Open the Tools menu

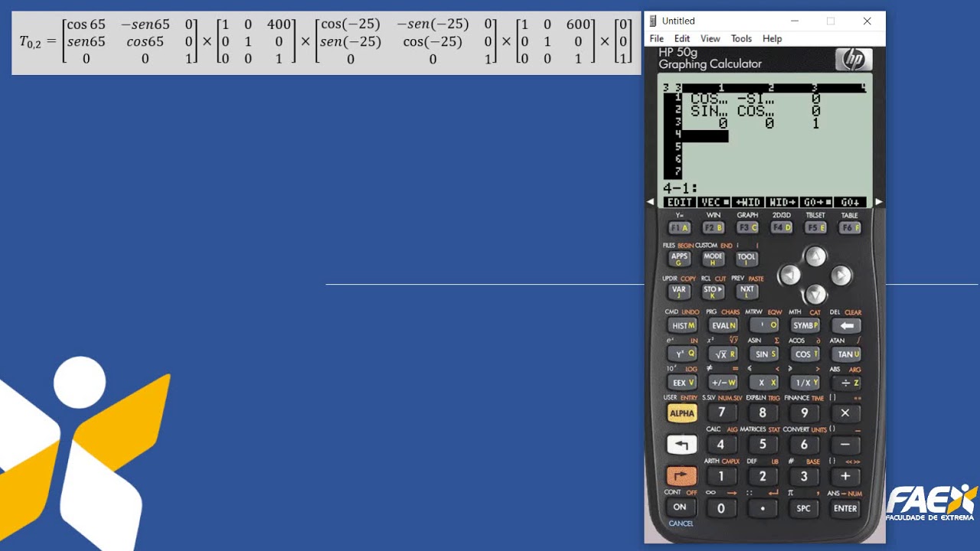(741, 38)
